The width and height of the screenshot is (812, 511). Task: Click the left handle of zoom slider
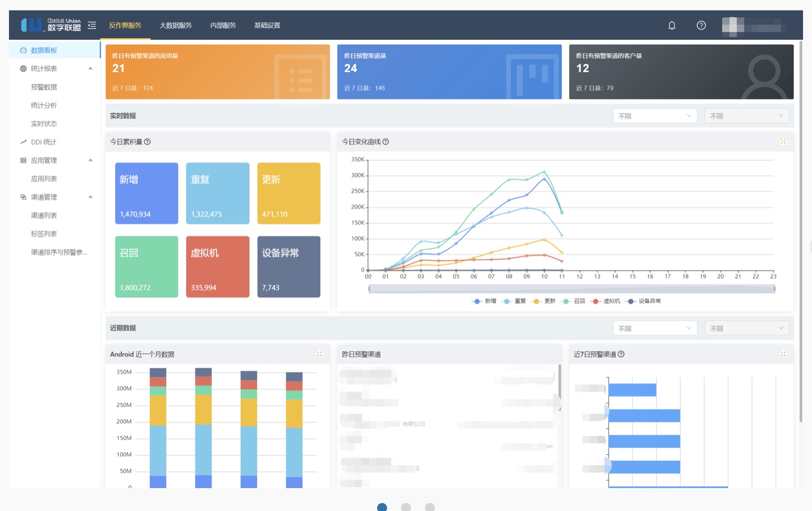point(369,289)
